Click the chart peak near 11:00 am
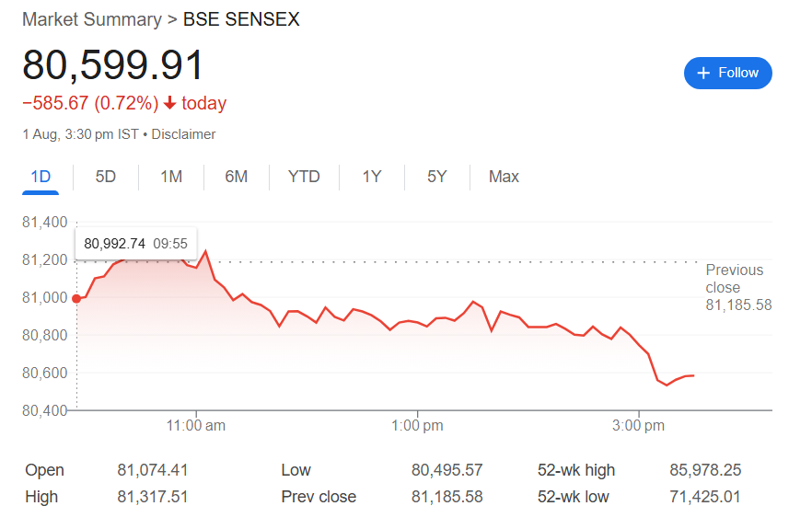 coord(206,251)
